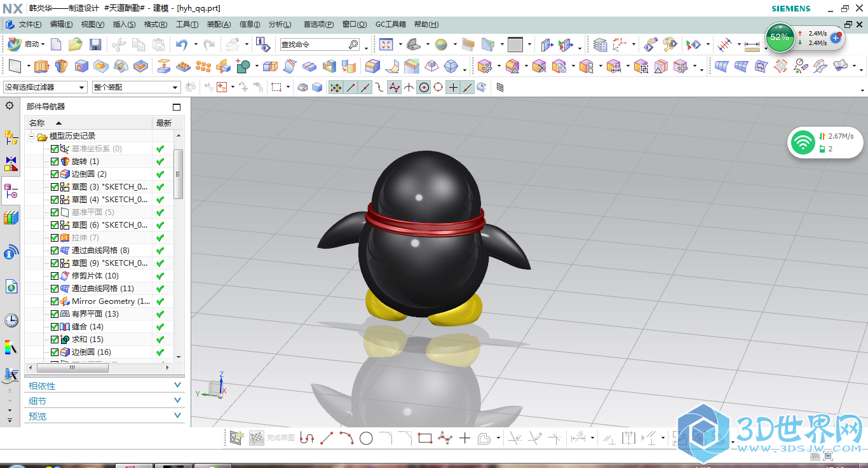Screen dimensions: 868x468
Task: Open the History clock sidebar tab
Action: click(11, 320)
